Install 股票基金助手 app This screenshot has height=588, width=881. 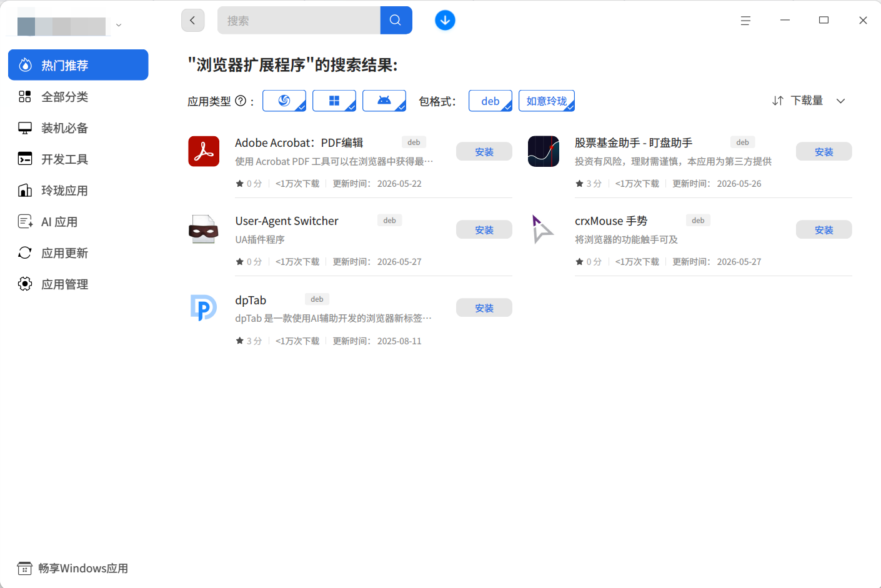click(x=824, y=151)
